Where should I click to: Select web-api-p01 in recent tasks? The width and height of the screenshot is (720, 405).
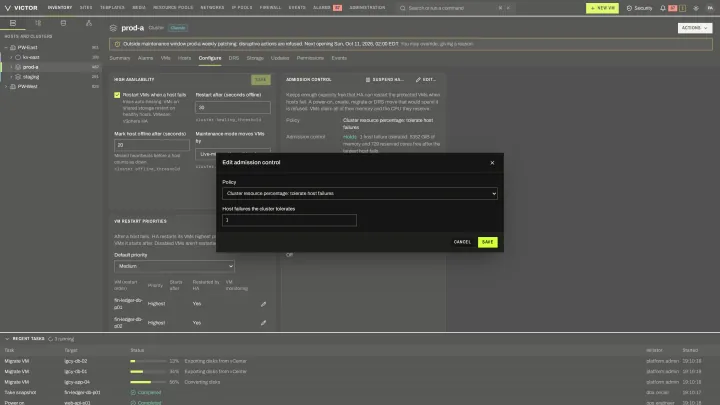coord(77,403)
